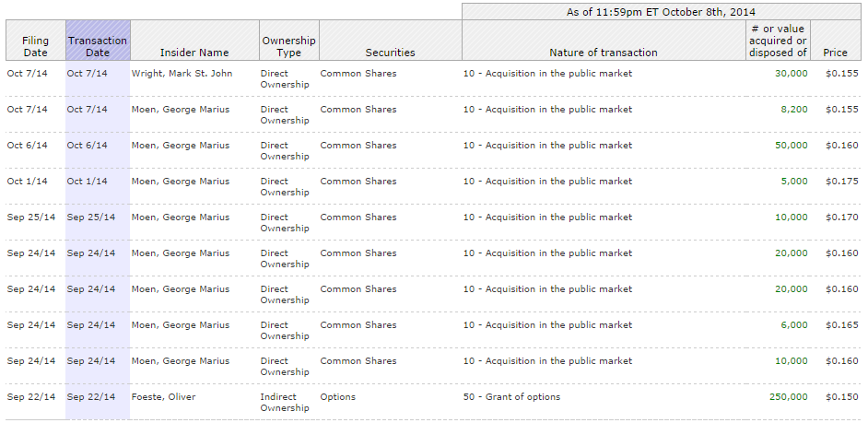Sort the table by Insider Name header
Viewport: 868px width, 423px height.
[194, 53]
